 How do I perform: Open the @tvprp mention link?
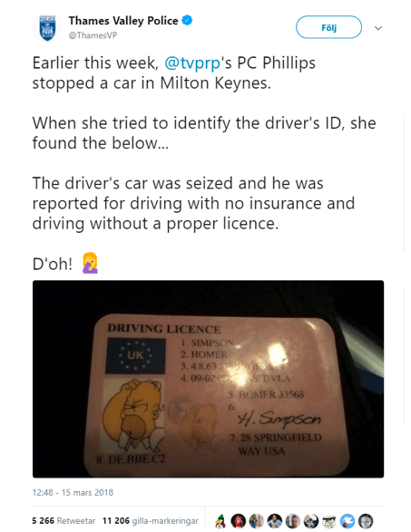coord(192,63)
